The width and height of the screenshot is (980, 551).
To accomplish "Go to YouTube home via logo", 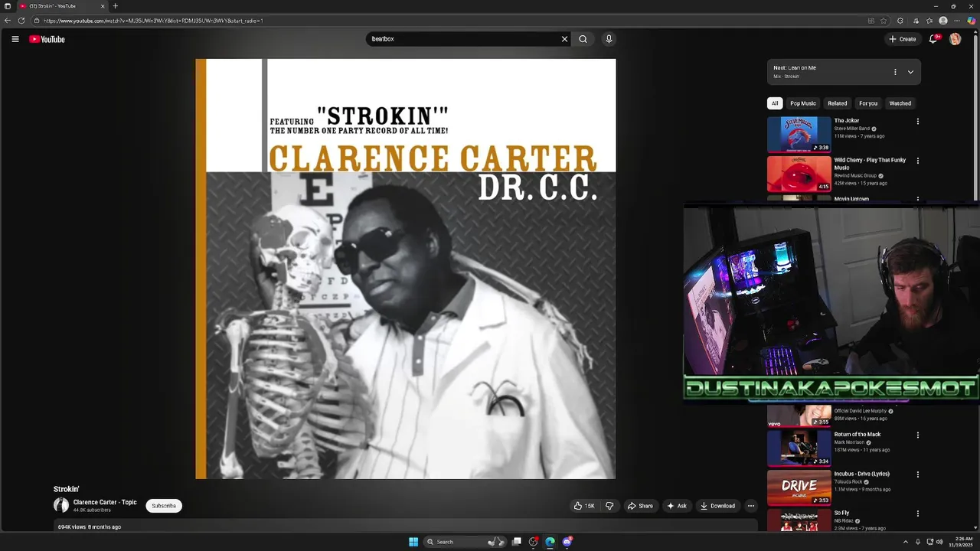I will [47, 39].
